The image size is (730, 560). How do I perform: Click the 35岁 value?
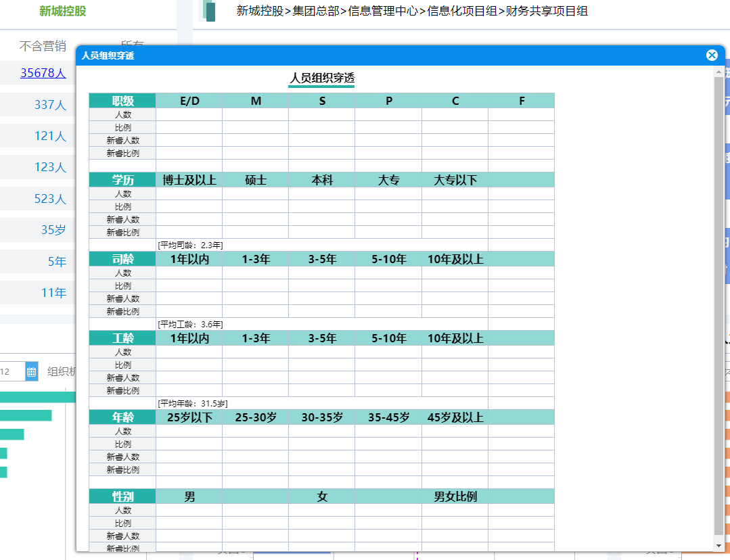[x=53, y=230]
